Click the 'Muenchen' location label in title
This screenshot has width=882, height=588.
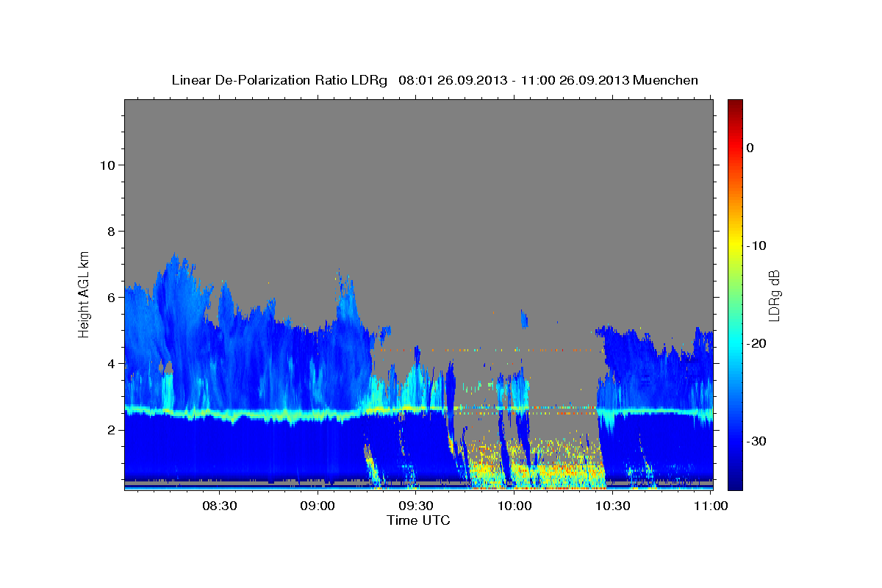coord(665,80)
